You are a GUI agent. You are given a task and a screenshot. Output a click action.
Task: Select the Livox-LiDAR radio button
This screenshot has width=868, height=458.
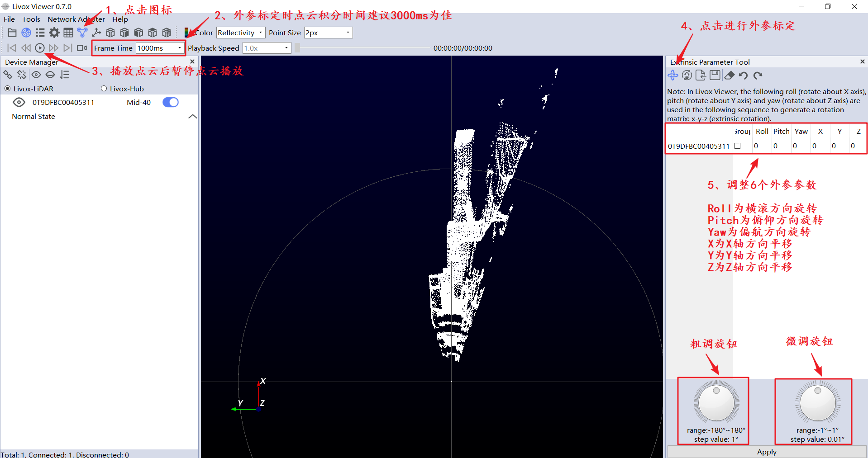(x=7, y=89)
